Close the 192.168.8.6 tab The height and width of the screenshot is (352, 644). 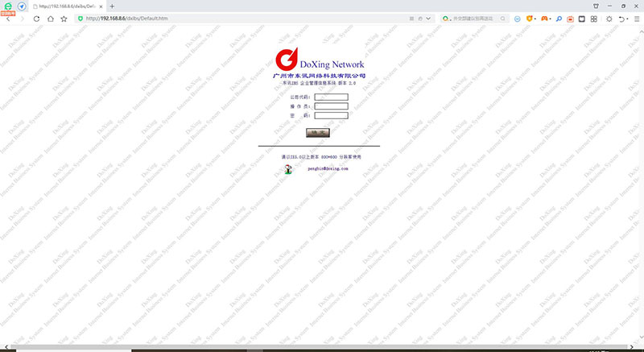[x=101, y=6]
